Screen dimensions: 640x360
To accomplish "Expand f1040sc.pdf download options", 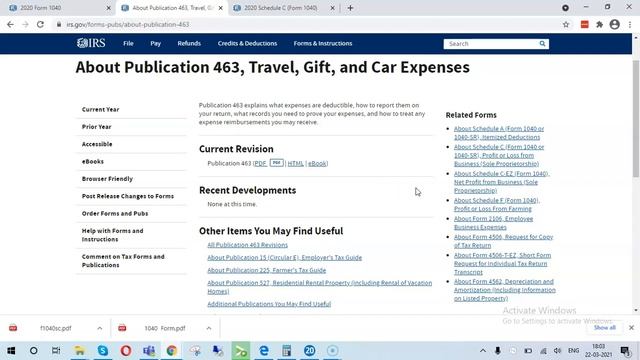I will 100,328.
